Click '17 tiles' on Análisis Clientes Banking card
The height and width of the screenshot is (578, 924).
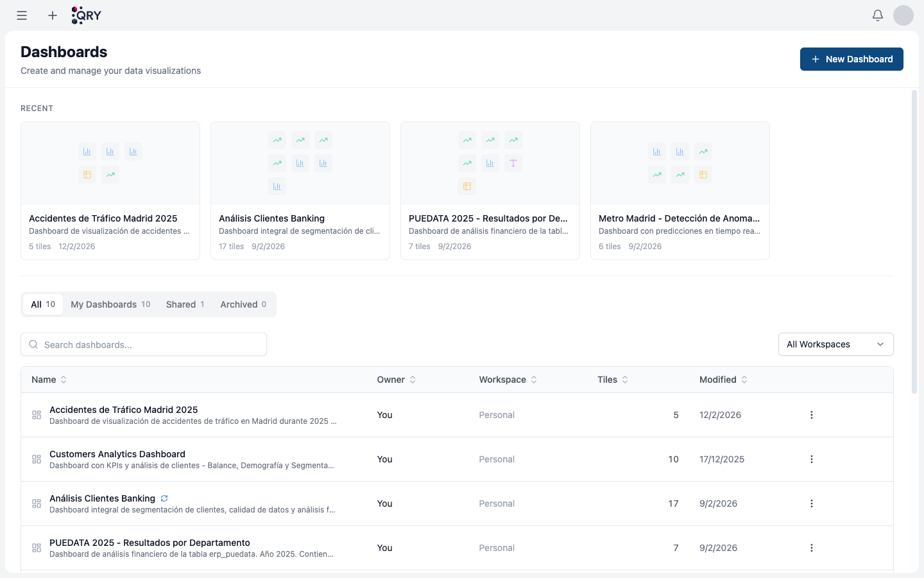[232, 247]
